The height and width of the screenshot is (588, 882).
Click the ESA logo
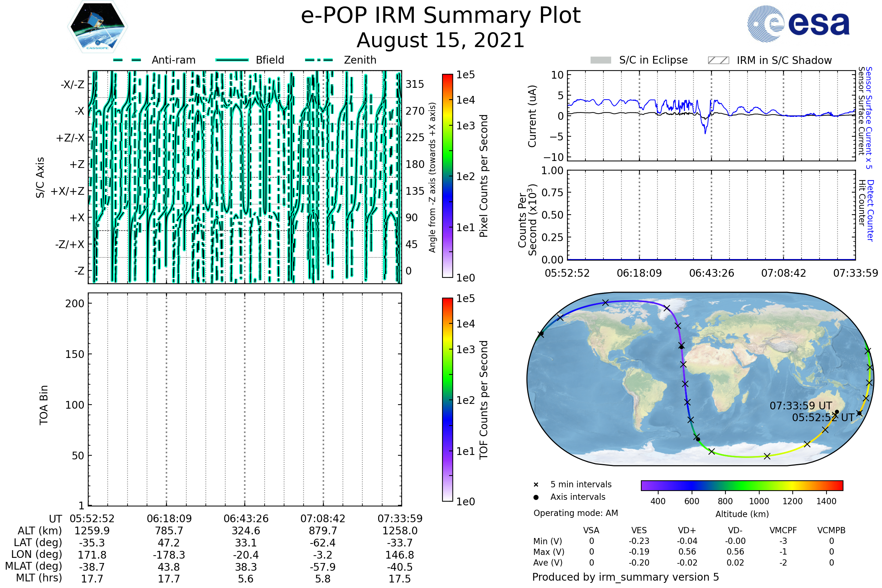coord(799,24)
